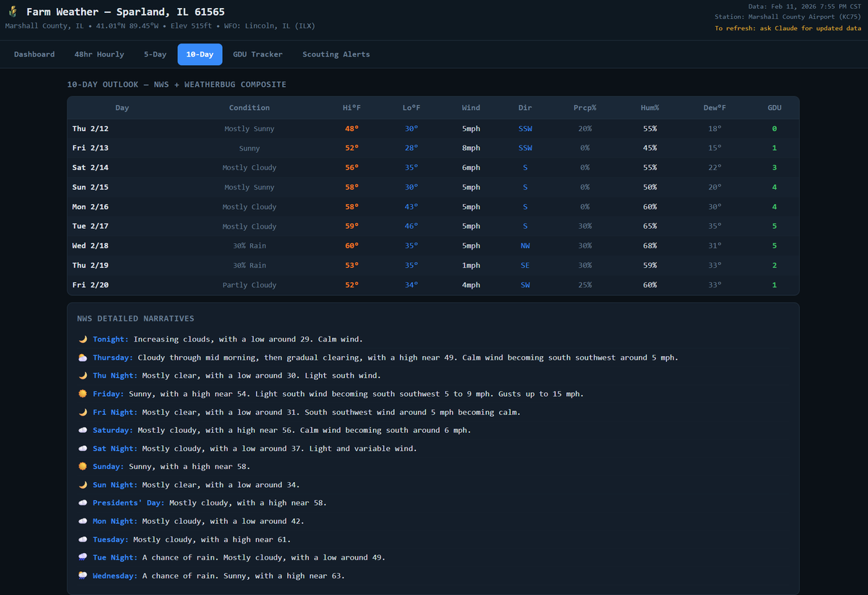This screenshot has width=868, height=595.
Task: Select the Wed 2/18 row label
Action: tap(90, 246)
